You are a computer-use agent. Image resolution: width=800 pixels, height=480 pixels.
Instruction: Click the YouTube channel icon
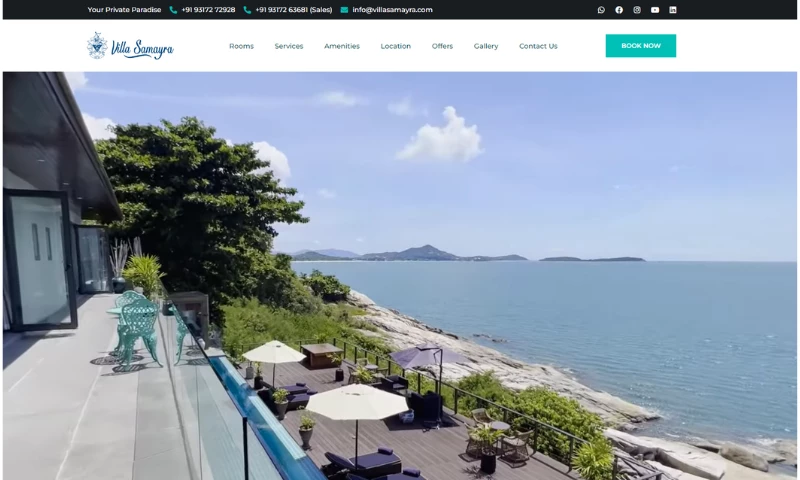tap(655, 10)
